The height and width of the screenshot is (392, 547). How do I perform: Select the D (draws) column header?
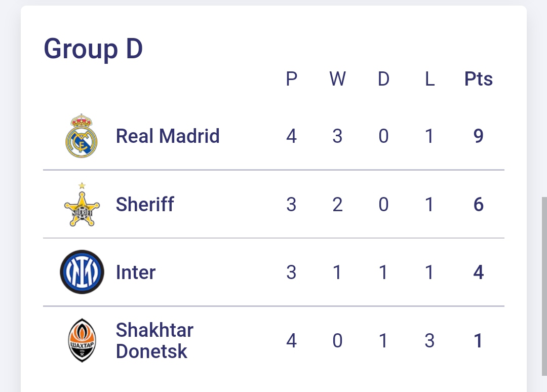click(383, 79)
